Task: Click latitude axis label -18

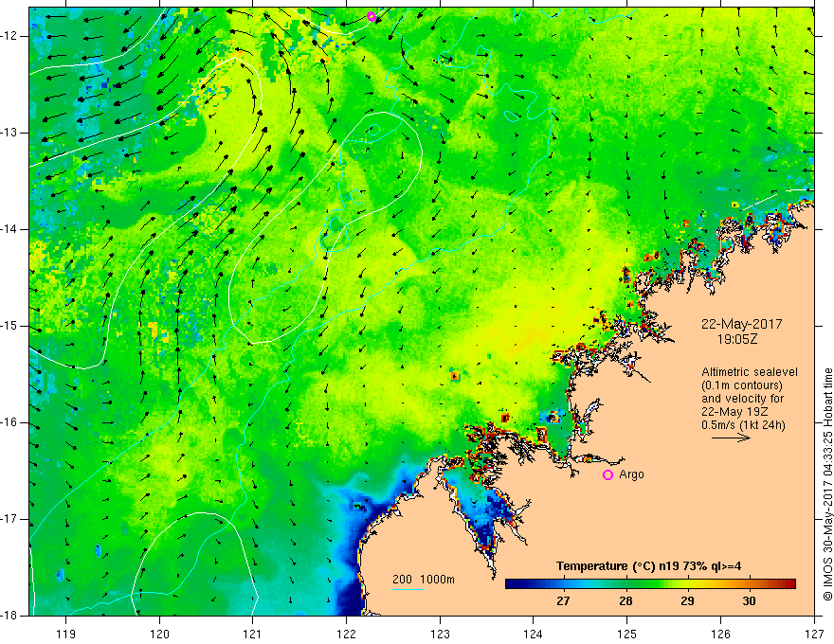Action: (x=10, y=616)
